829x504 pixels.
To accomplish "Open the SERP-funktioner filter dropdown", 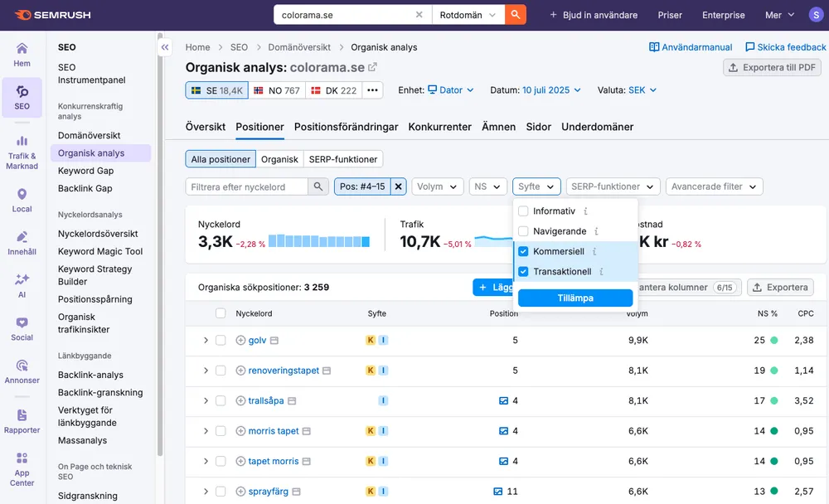I will (x=613, y=187).
